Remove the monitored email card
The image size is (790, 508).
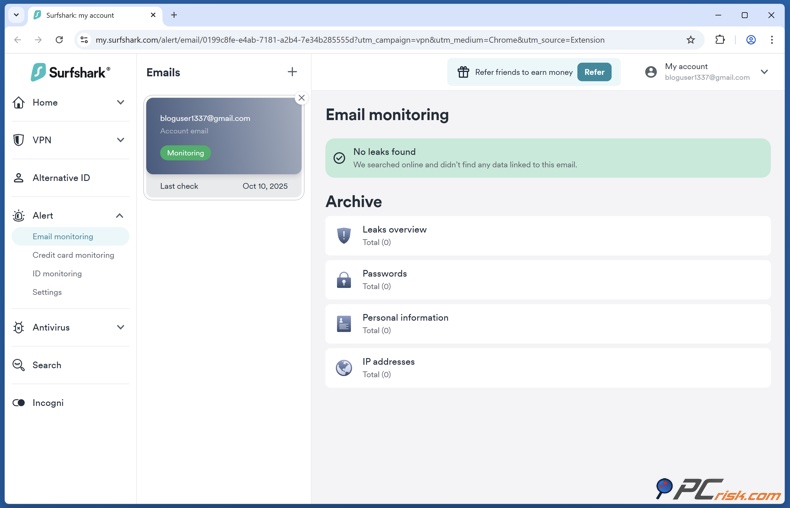coord(301,98)
